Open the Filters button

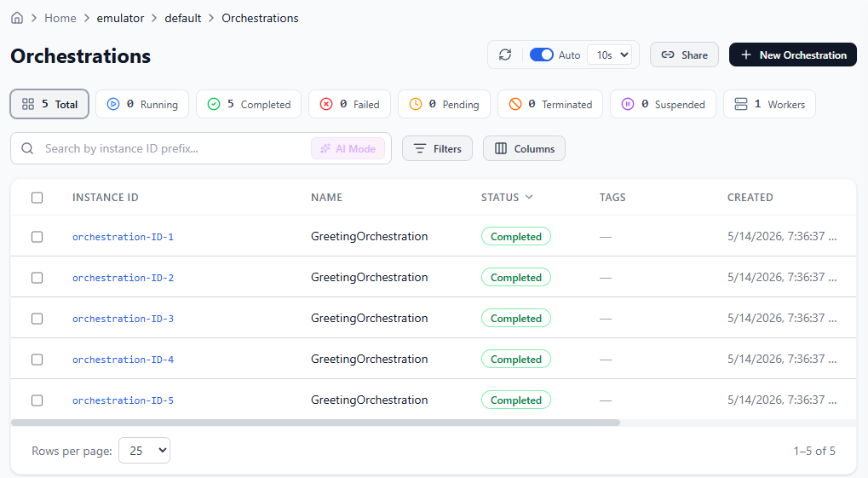[437, 148]
